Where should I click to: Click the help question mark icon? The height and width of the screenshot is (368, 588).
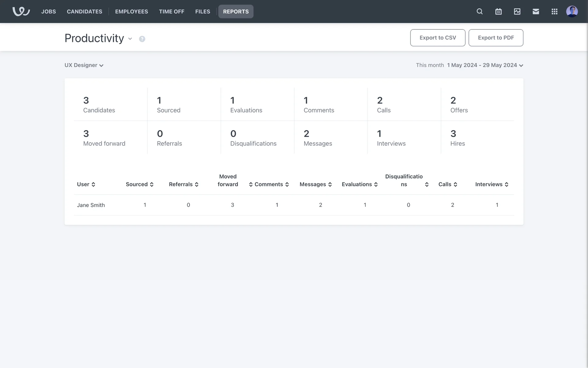click(x=142, y=39)
